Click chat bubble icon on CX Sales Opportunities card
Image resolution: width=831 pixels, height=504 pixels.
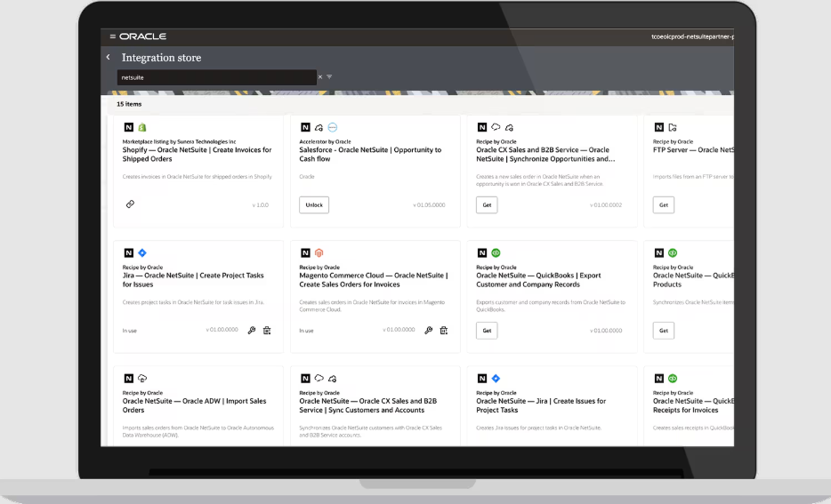point(496,127)
